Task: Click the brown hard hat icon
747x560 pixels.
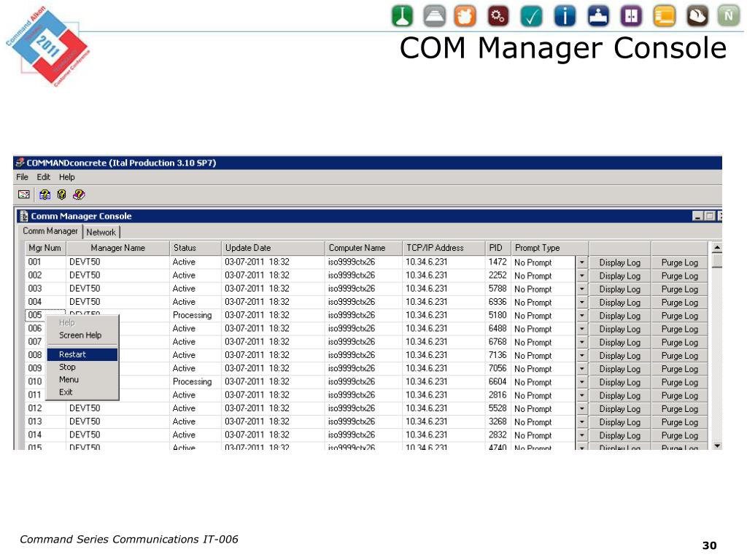Action: coord(697,16)
